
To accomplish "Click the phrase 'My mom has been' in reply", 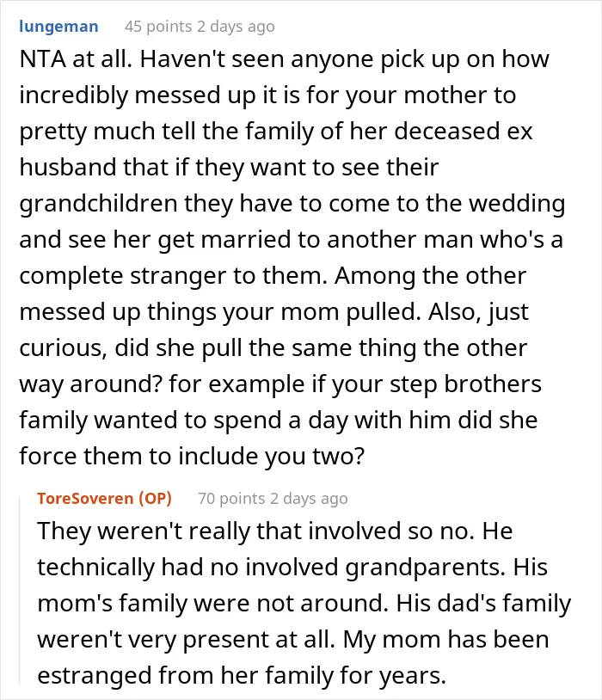I will (445, 640).
